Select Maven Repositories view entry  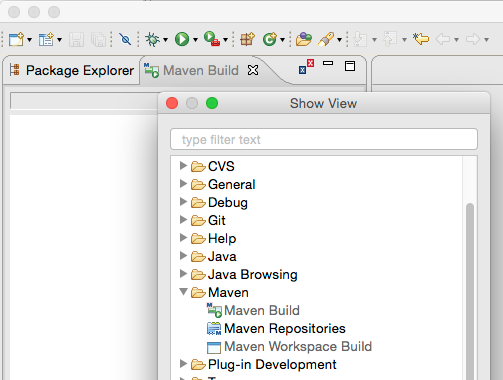pyautogui.click(x=276, y=328)
